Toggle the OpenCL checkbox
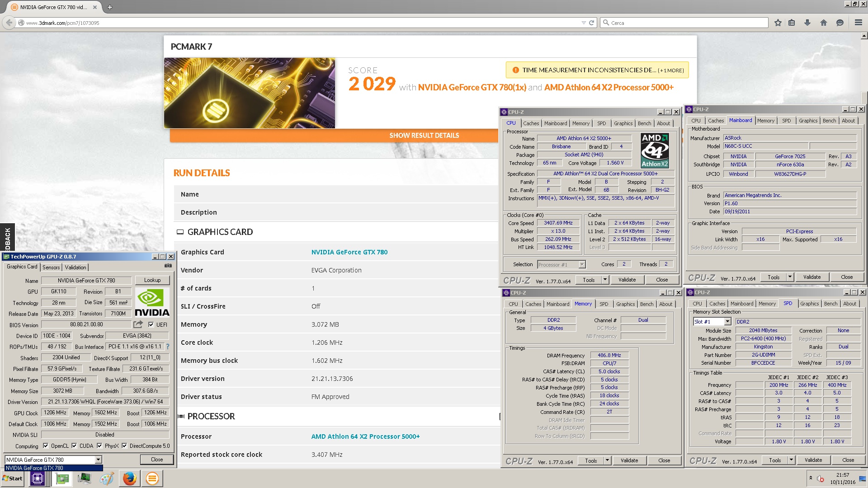Screen dimensions: 868x488 [x=45, y=446]
